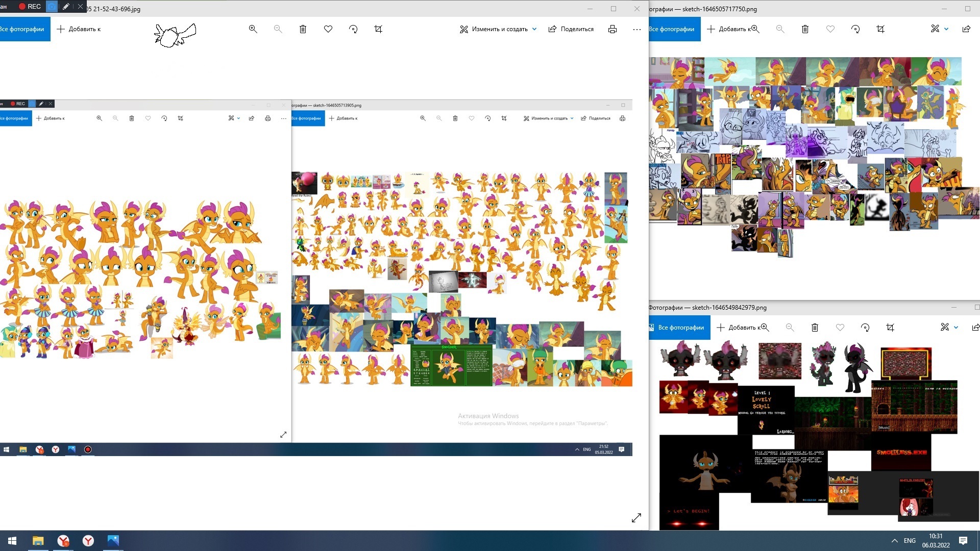The height and width of the screenshot is (551, 980).
Task: Zoom in on the main window photo
Action: [x=253, y=29]
